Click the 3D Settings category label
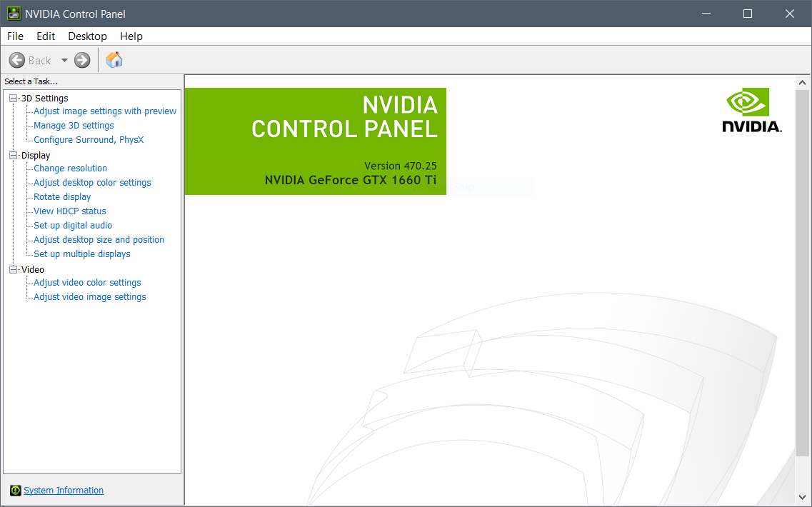The image size is (812, 507). click(x=44, y=98)
